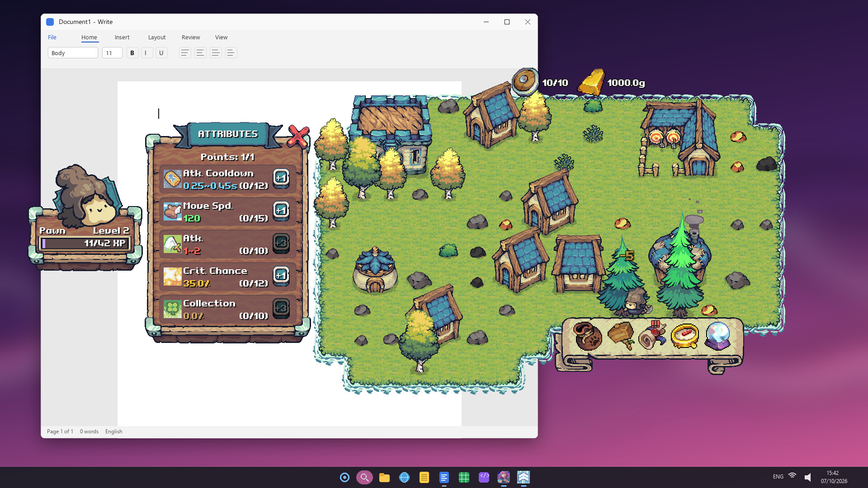Click the disabled +3 button for Collection
The width and height of the screenshot is (868, 488).
point(281,308)
